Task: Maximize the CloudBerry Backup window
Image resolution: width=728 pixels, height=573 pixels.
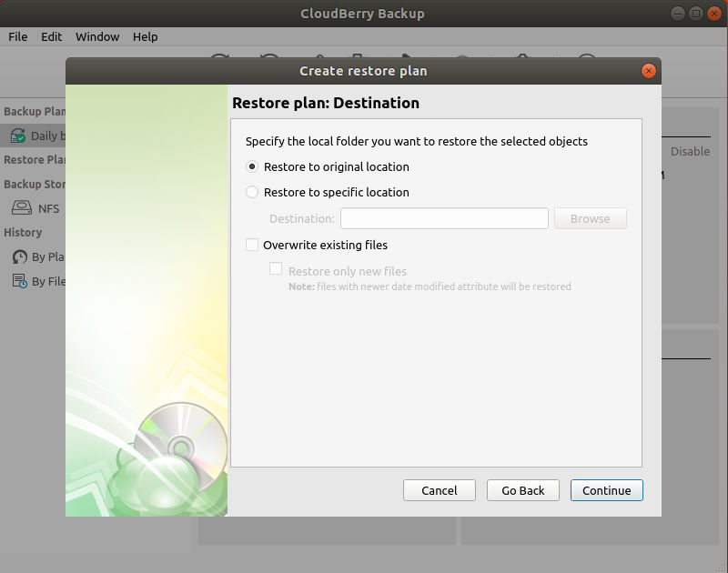Action: [695, 14]
